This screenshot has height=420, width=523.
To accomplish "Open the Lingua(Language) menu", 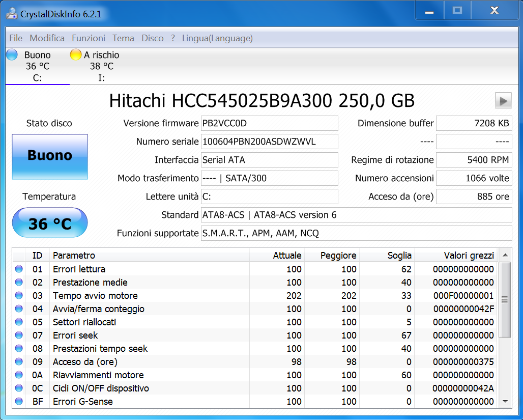I will 217,38.
